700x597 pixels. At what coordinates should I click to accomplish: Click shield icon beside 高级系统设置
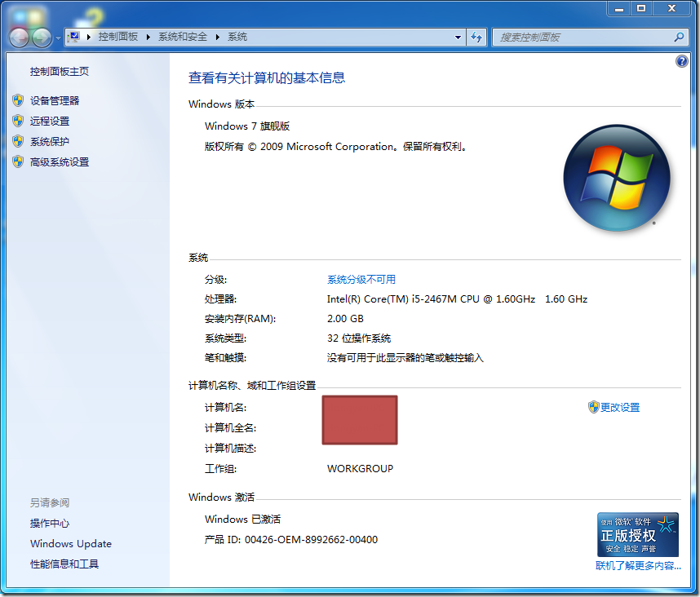[18, 162]
